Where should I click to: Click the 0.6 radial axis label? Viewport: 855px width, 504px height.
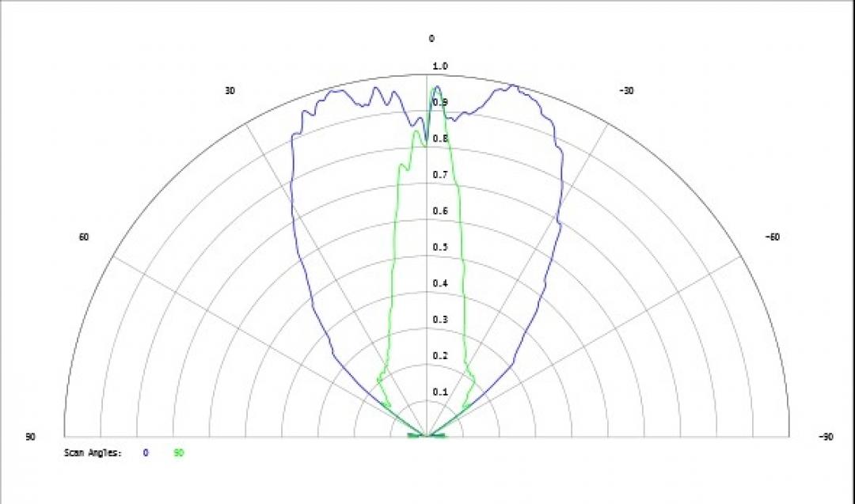(440, 211)
